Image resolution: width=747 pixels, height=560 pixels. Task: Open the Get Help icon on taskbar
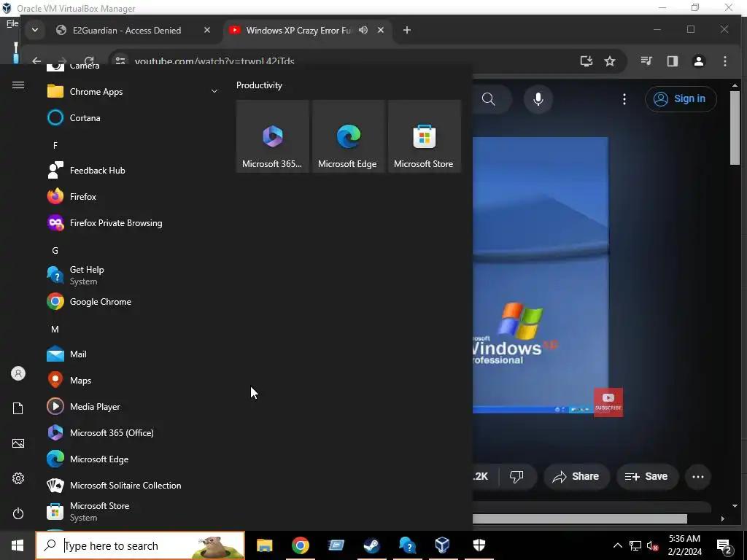click(x=407, y=545)
